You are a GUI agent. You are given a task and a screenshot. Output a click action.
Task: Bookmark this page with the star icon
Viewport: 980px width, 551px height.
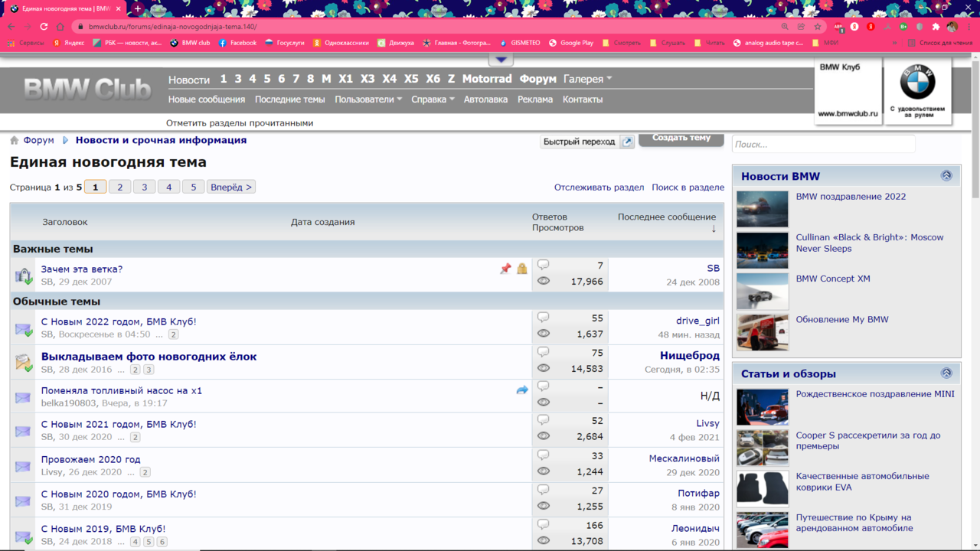[818, 27]
